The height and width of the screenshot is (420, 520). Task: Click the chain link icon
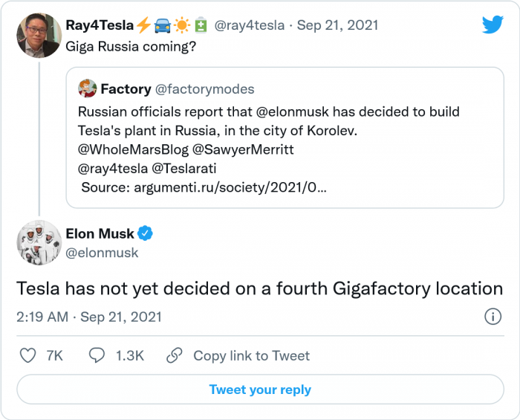coord(175,355)
